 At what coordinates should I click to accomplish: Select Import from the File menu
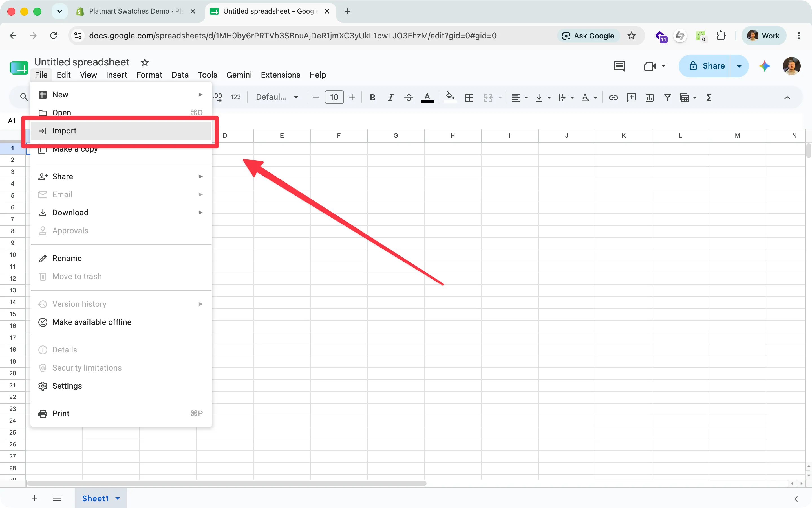tap(121, 131)
